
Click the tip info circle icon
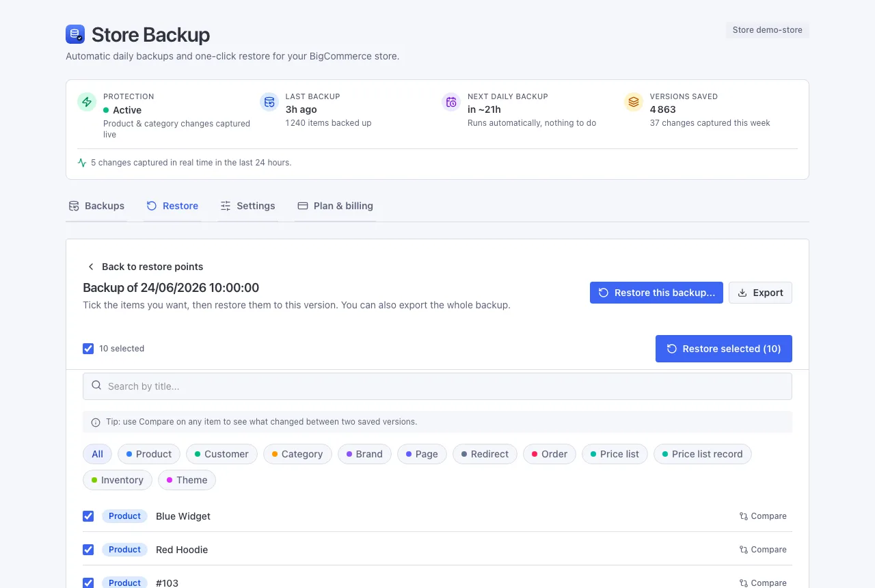tap(96, 423)
